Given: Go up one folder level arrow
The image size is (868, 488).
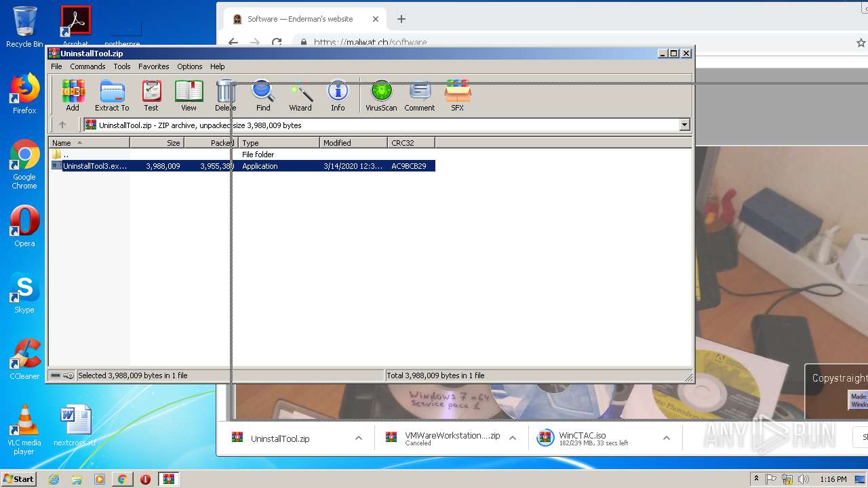Looking at the screenshot, I should point(62,125).
